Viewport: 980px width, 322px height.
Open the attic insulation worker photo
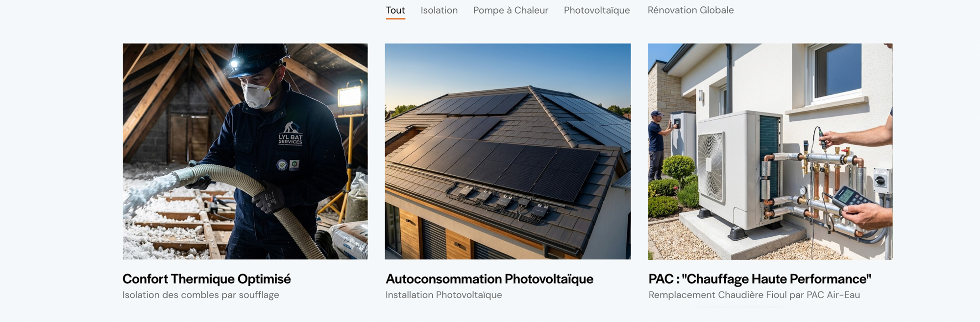point(245,151)
